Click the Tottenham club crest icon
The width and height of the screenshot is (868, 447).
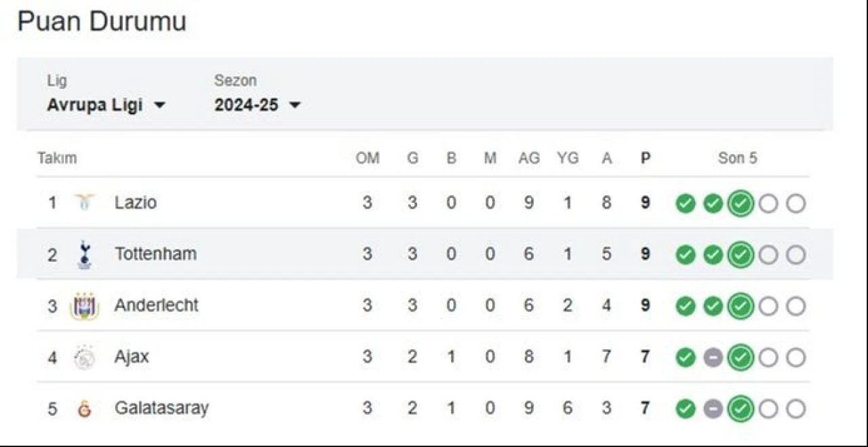click(85, 254)
